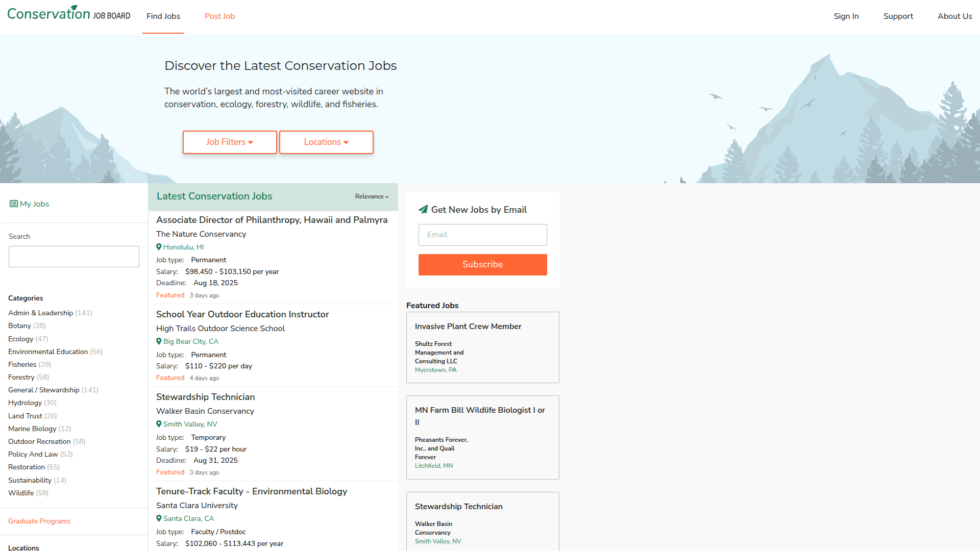Click the location pin beside Santa Clara, CA

[x=159, y=518]
